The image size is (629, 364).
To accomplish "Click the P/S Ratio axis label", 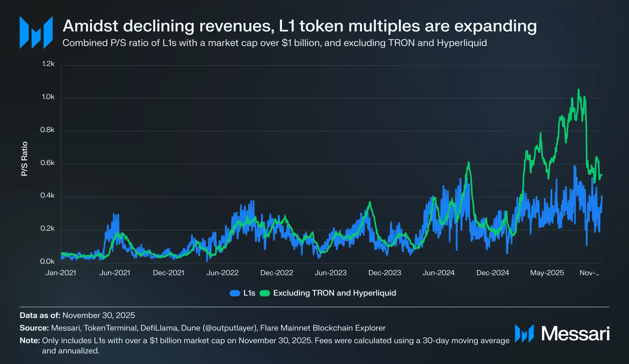I will (x=24, y=159).
